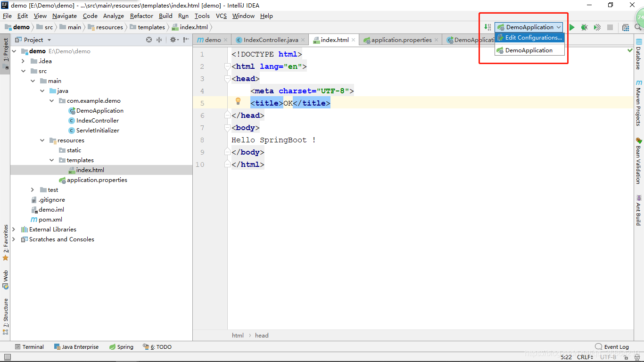Click the templates breadcrumb in navigation bar
This screenshot has width=644, height=362.
(x=147, y=27)
